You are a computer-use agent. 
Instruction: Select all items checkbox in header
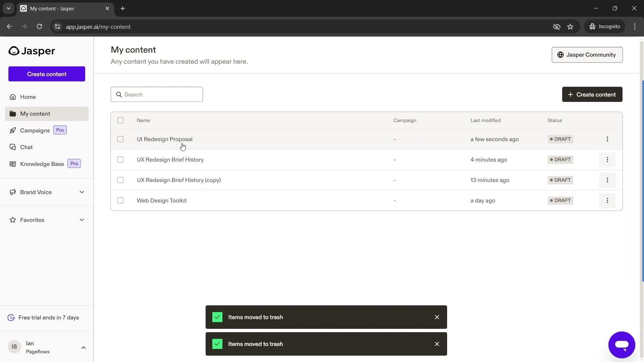tap(120, 120)
